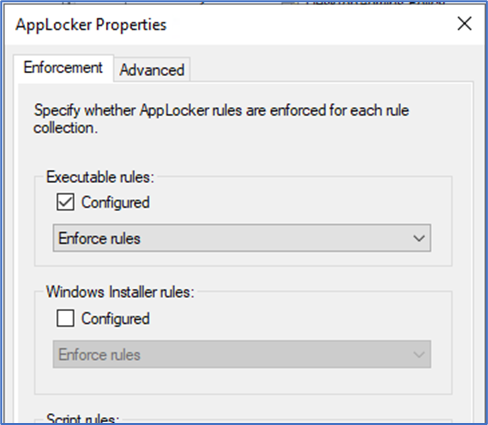Click the empty checkbox square for Windows Installer
This screenshot has width=488, height=425.
(x=65, y=318)
